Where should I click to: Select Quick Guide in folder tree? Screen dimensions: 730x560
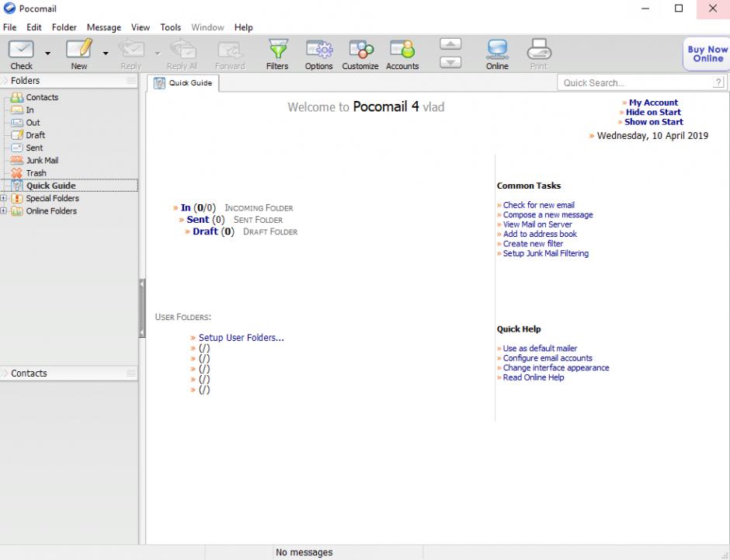[x=50, y=186]
